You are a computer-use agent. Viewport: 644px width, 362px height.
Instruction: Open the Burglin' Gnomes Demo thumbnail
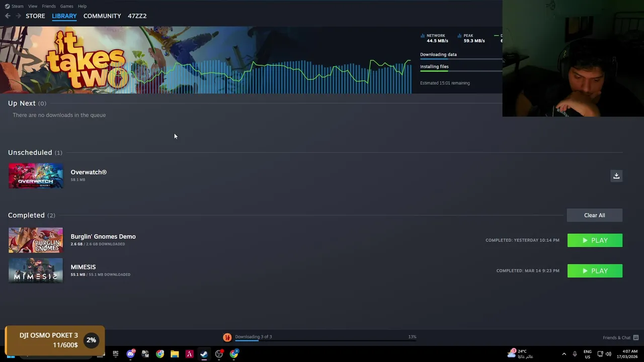36,240
